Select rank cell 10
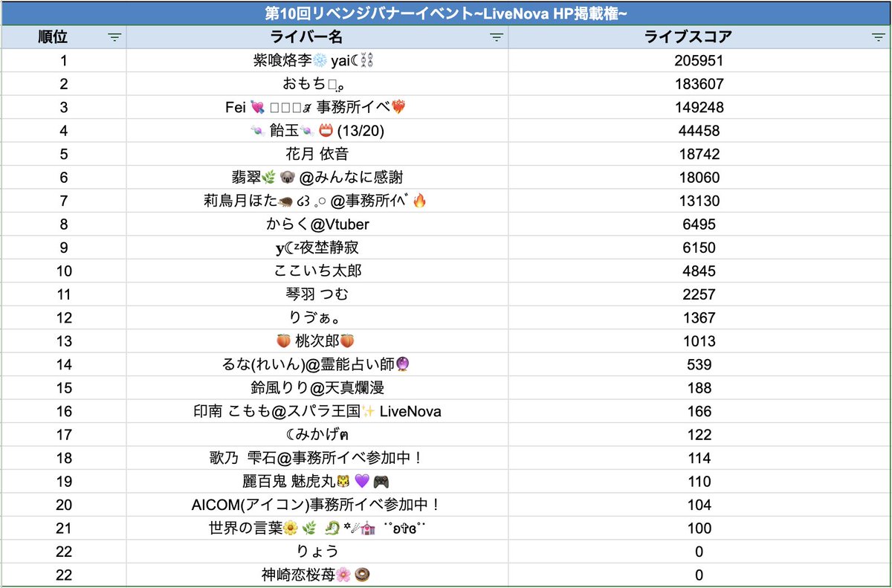This screenshot has height=588, width=892. coord(64,271)
